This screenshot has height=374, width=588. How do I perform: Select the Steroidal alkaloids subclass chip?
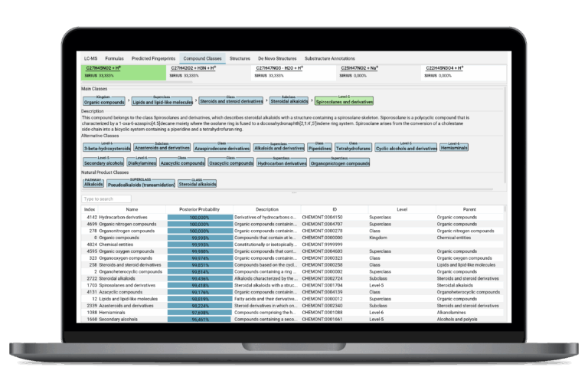[289, 100]
